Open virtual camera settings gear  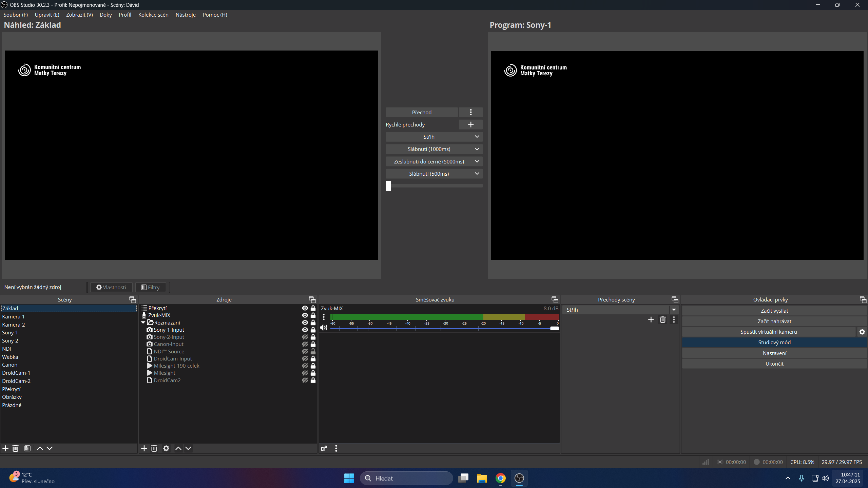862,332
